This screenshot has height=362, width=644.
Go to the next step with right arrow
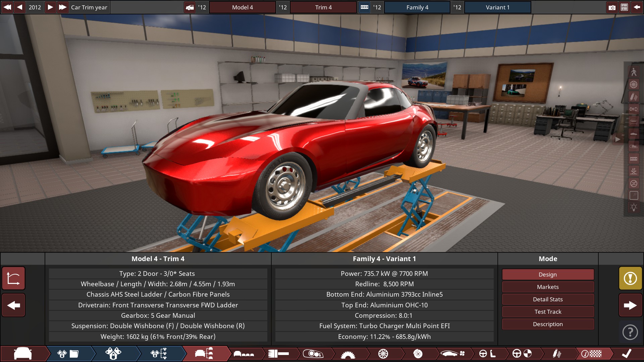click(x=631, y=305)
